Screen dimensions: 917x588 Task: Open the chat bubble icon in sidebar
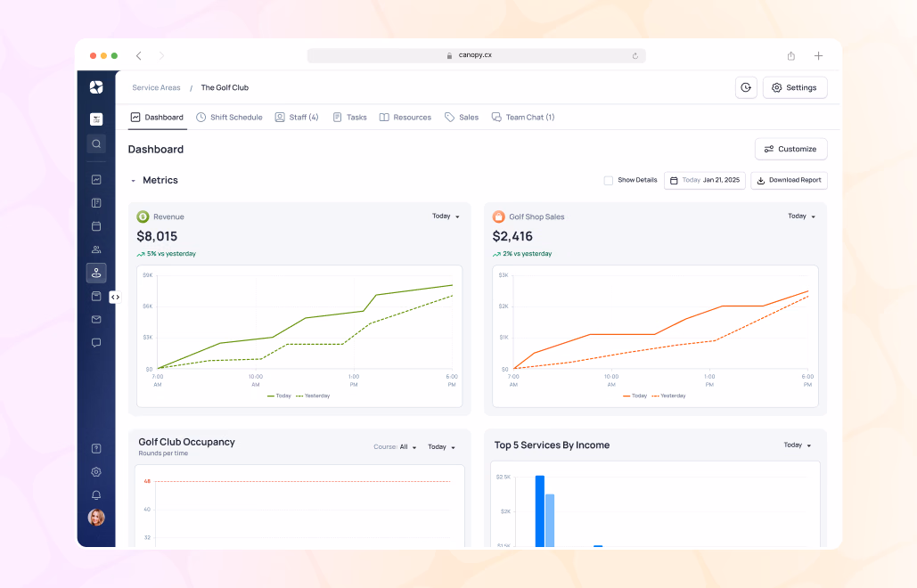tap(96, 342)
